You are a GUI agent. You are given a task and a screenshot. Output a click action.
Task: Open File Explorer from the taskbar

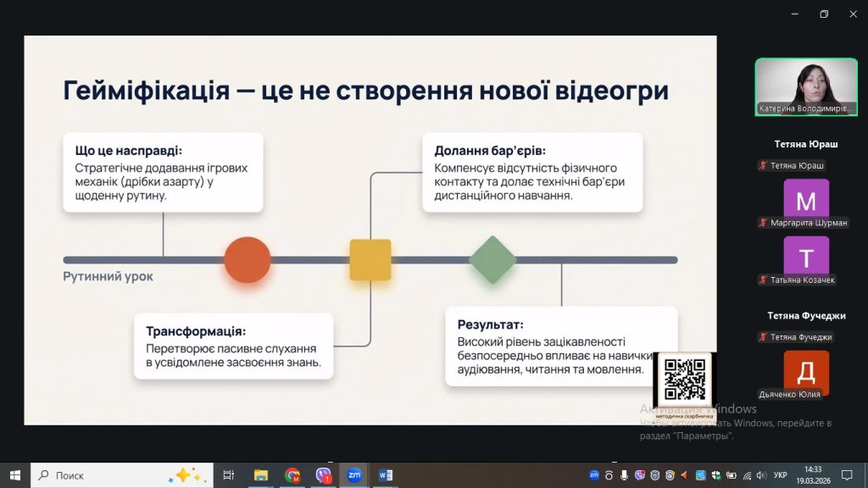(261, 475)
